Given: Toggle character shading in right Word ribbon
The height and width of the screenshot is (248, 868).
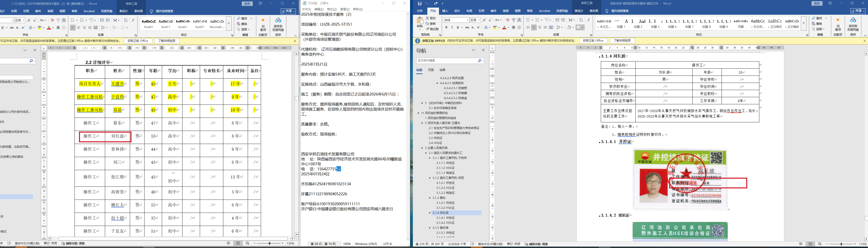Looking at the screenshot, I should pyautogui.click(x=513, y=27).
